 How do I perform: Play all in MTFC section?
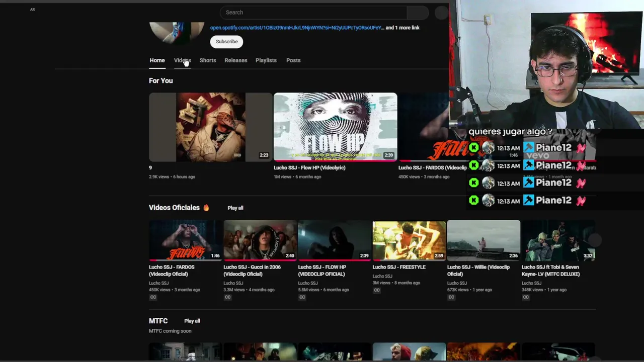tap(192, 321)
